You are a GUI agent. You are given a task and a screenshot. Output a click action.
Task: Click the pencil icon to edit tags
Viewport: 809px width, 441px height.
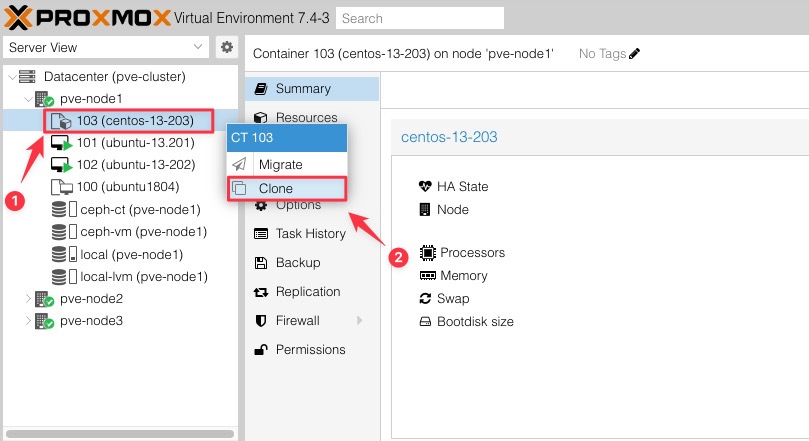tap(635, 53)
